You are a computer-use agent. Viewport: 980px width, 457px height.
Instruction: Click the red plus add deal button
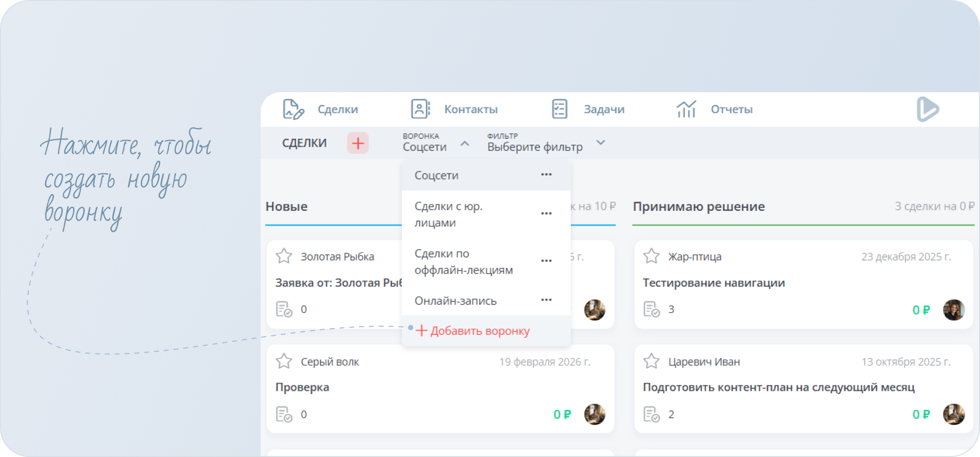358,143
